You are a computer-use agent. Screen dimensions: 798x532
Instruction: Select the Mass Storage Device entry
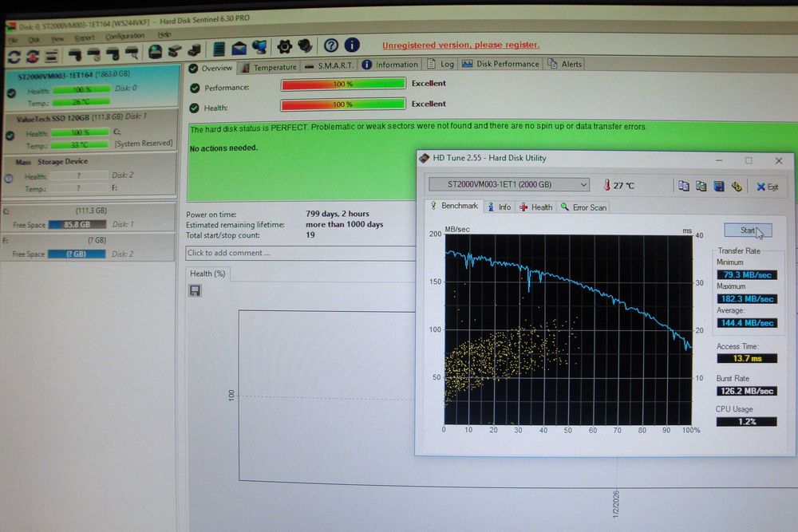[89, 175]
